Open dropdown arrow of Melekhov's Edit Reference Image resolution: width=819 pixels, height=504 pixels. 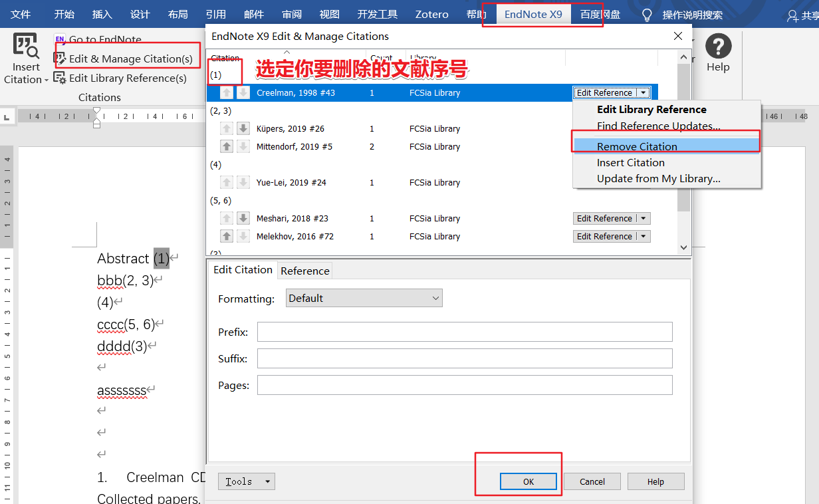click(x=643, y=236)
